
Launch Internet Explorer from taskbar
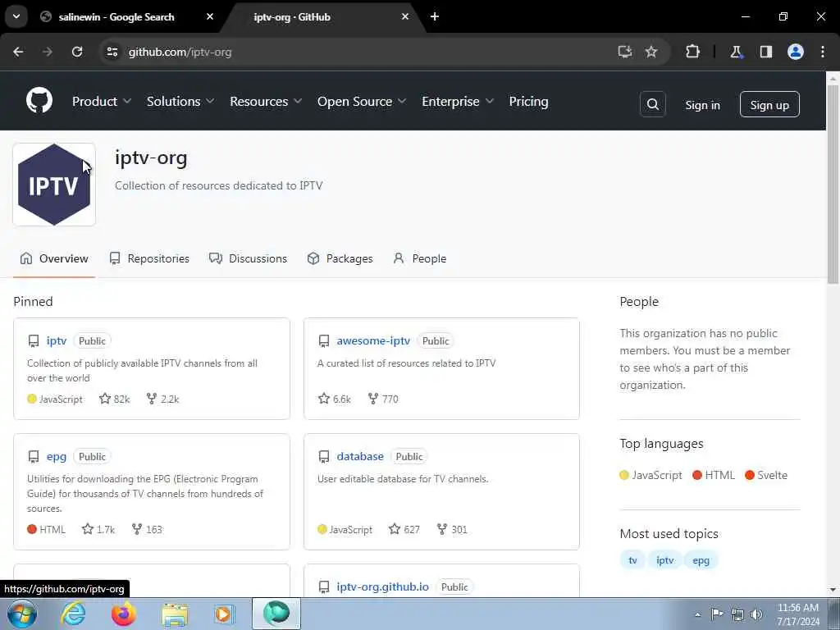(73, 614)
